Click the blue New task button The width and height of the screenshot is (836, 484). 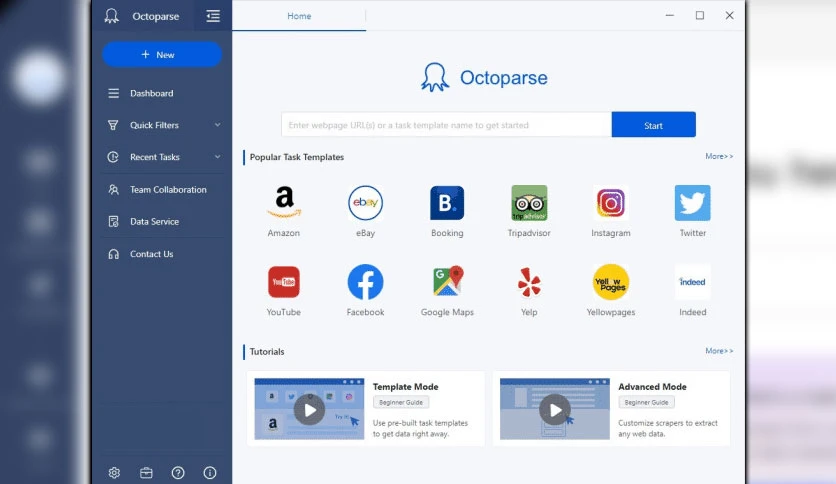(x=162, y=54)
